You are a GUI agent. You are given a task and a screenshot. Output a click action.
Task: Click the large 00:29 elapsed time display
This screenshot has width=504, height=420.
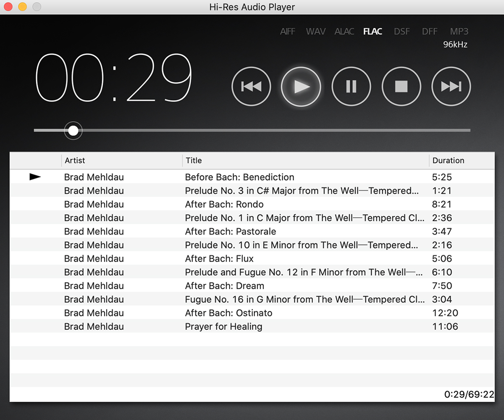click(x=113, y=78)
